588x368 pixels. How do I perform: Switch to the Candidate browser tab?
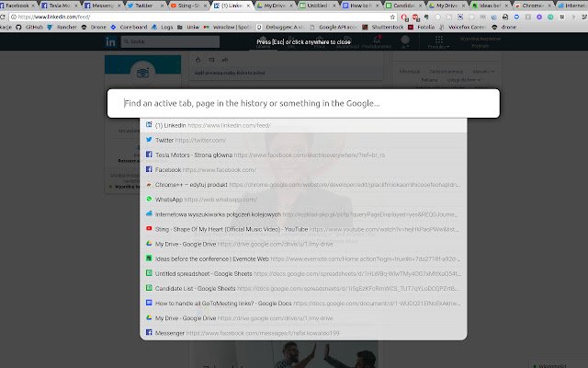point(403,6)
